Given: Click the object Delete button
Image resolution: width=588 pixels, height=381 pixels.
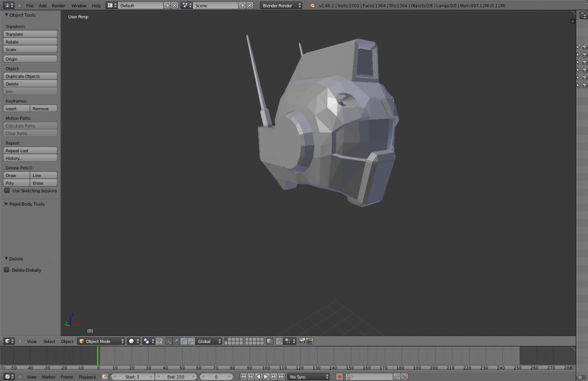Looking at the screenshot, I should click(x=30, y=84).
